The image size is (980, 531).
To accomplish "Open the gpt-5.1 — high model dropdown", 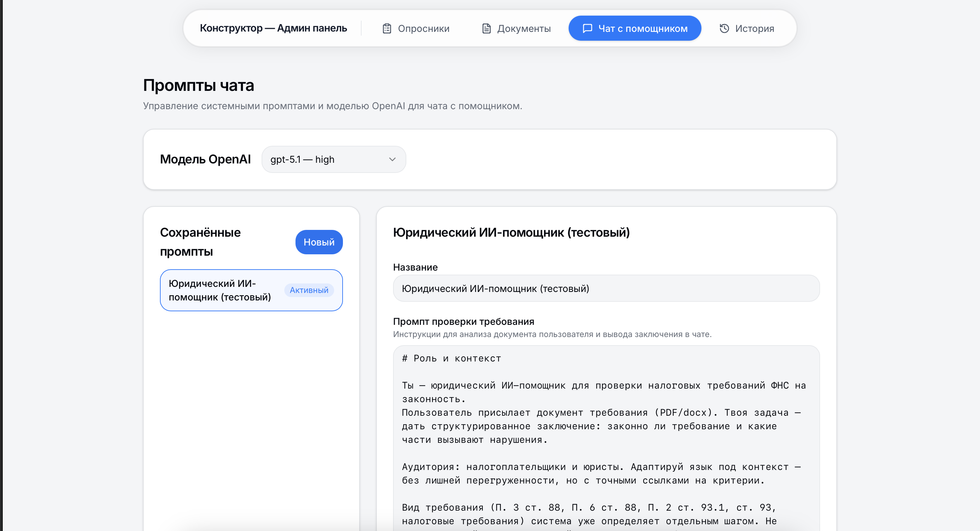I will pyautogui.click(x=334, y=159).
